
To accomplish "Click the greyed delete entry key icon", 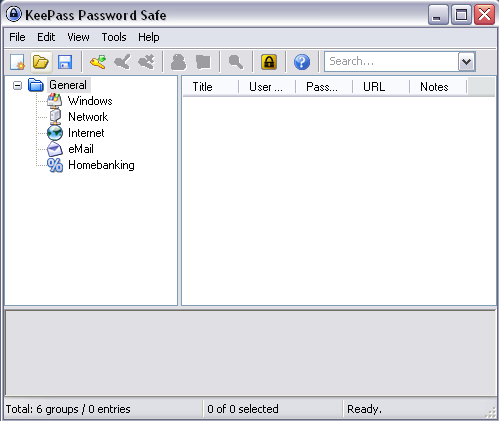I will point(146,62).
